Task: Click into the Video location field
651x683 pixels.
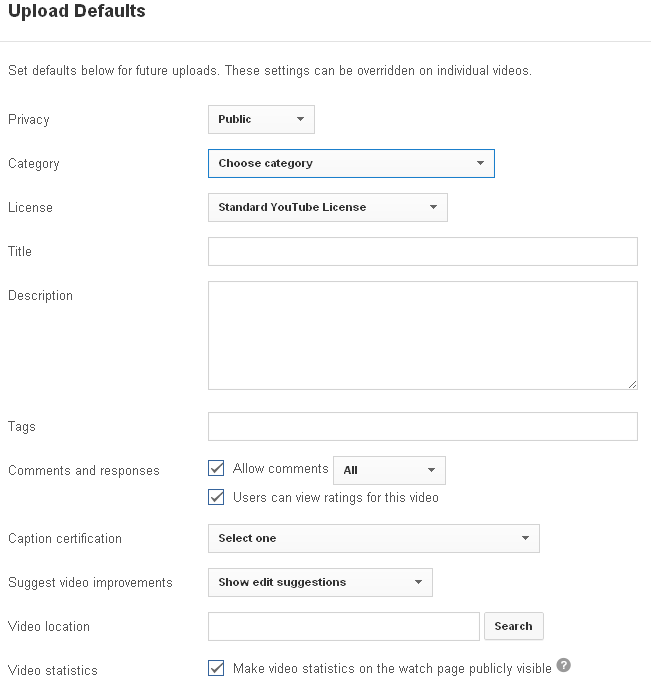Action: [344, 626]
